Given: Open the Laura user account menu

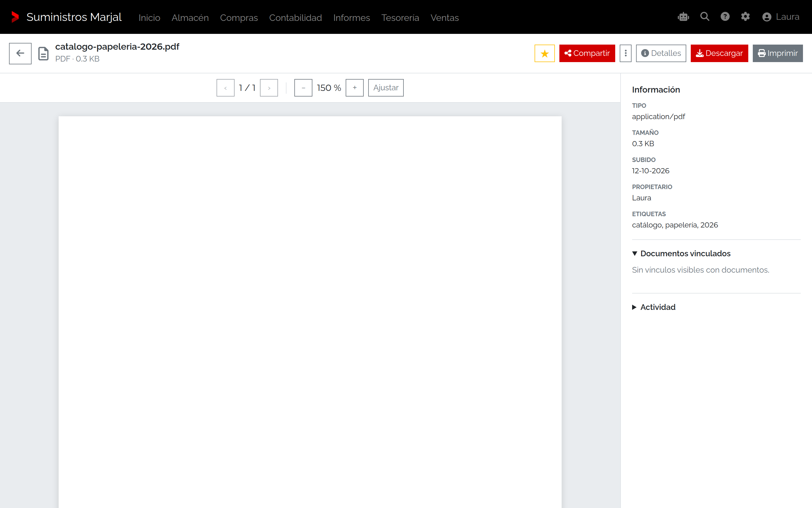Looking at the screenshot, I should point(780,17).
